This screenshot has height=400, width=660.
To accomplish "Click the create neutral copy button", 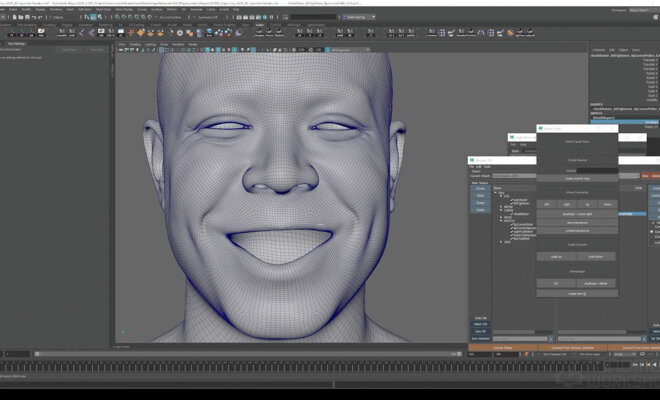I will [x=577, y=179].
